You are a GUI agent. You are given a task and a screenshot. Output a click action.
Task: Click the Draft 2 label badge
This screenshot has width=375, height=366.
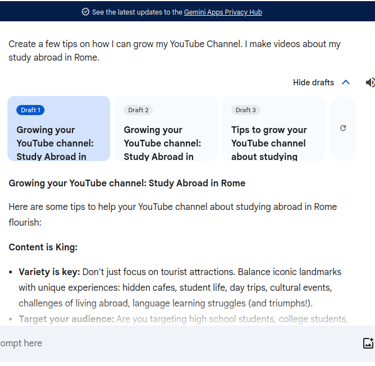coord(138,110)
